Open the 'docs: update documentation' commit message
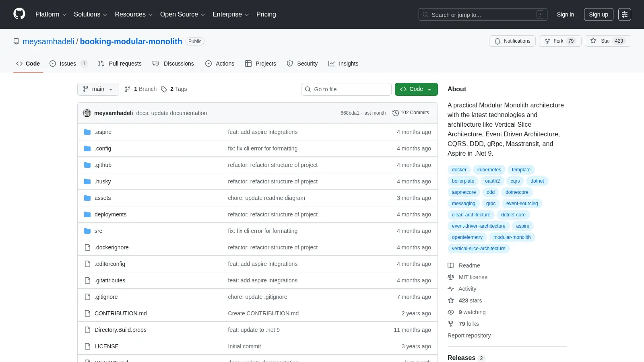The image size is (644, 362). pyautogui.click(x=171, y=113)
